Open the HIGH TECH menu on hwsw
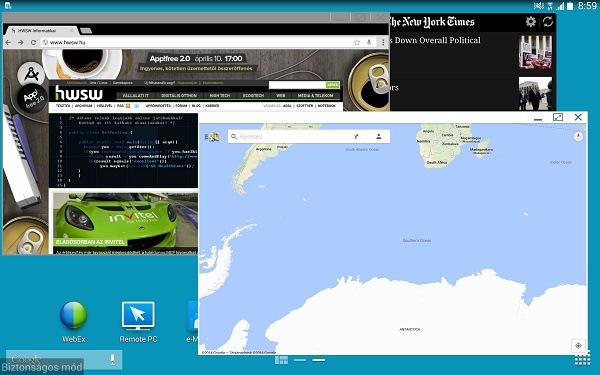The width and height of the screenshot is (600, 375). [x=220, y=95]
